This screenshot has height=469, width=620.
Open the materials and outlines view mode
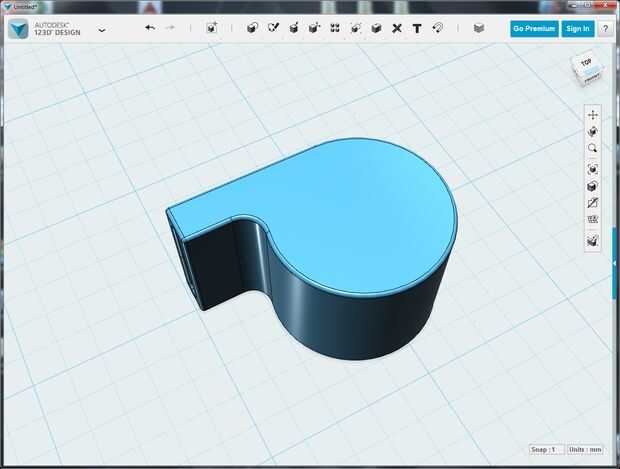(x=592, y=186)
